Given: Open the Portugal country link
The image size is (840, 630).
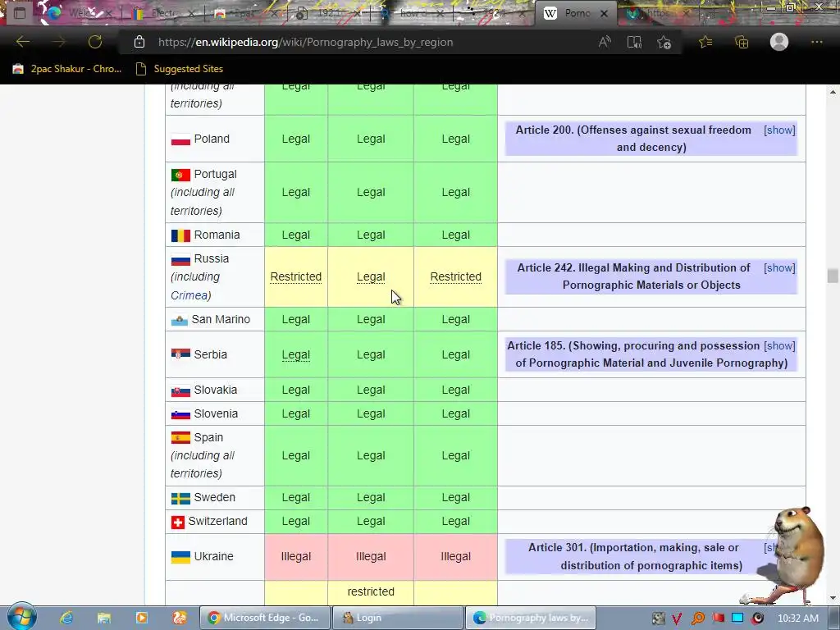Looking at the screenshot, I should coord(216,174).
